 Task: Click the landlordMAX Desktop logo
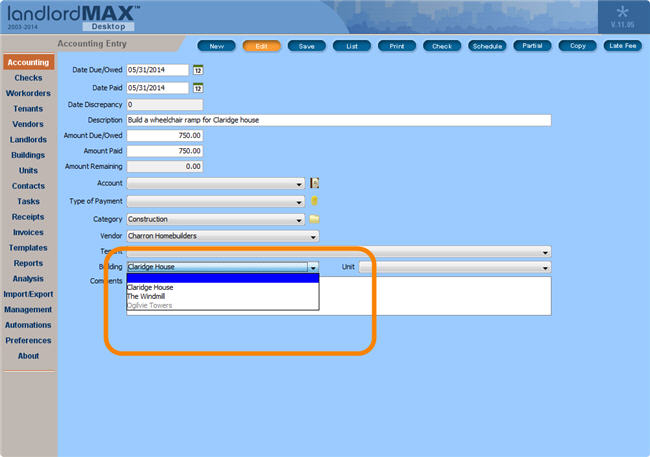click(74, 17)
